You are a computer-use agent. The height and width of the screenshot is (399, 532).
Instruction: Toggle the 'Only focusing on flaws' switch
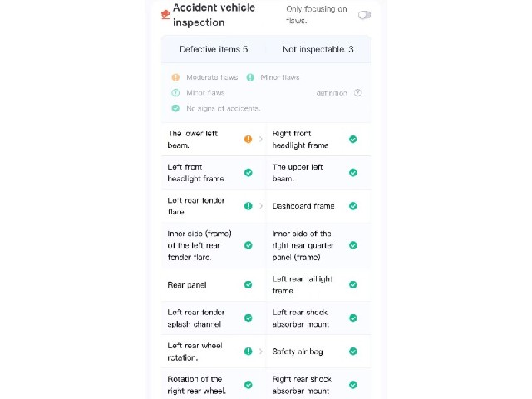coord(364,15)
